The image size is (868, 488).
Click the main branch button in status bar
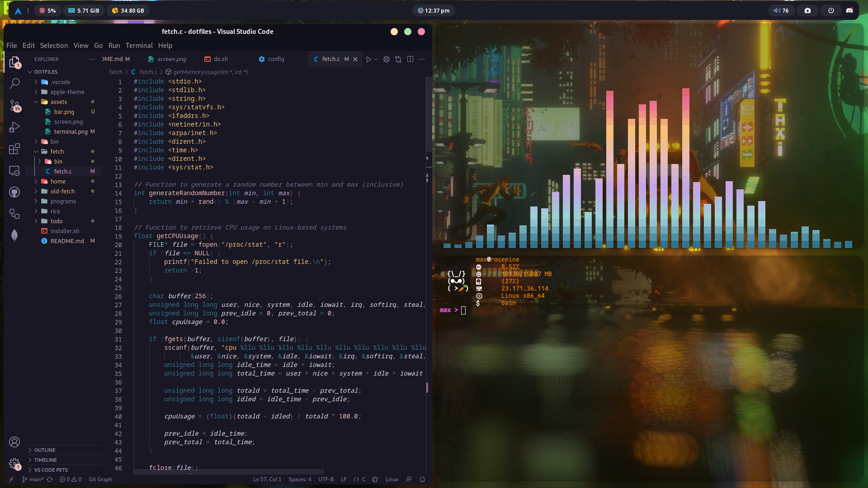pos(33,479)
